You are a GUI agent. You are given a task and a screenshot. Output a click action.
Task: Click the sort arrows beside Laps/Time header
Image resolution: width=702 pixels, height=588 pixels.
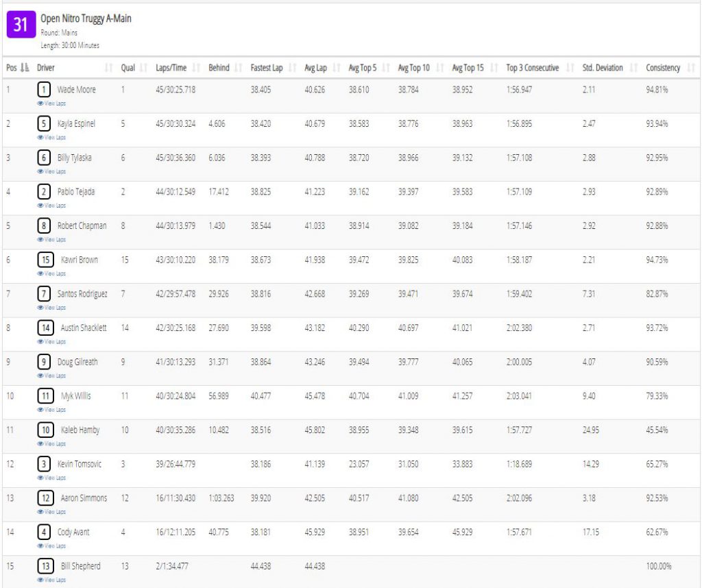tap(196, 68)
